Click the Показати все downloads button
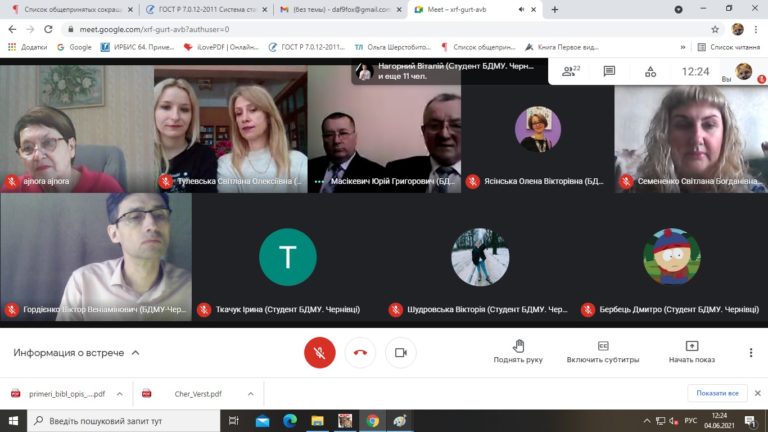Image resolution: width=768 pixels, height=432 pixels. click(717, 393)
